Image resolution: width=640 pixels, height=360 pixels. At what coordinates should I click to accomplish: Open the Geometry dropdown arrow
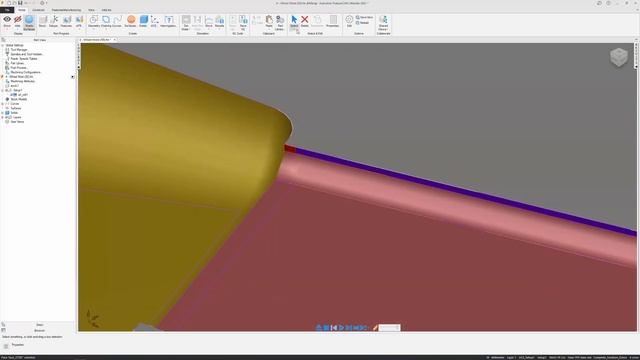click(x=94, y=29)
